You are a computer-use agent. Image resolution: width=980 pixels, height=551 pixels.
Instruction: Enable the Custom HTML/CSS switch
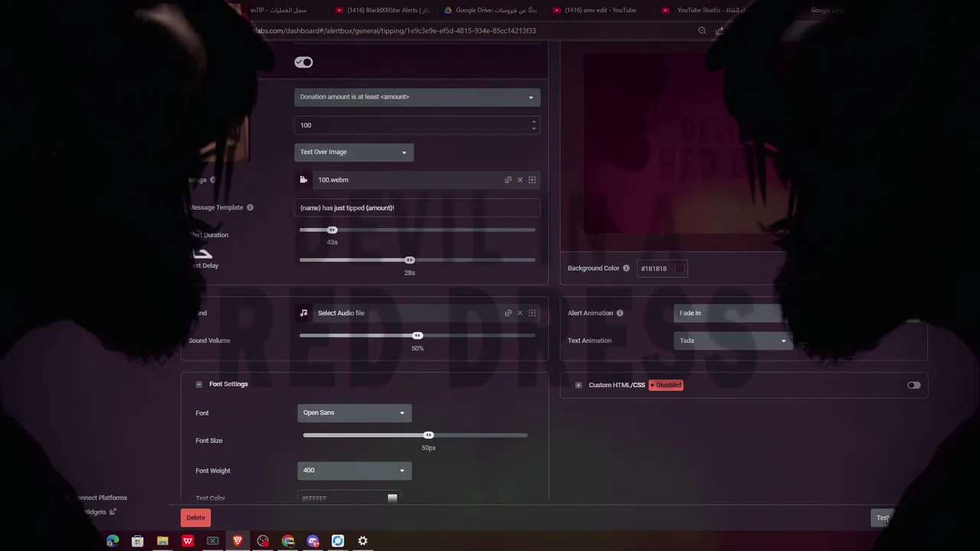tap(913, 385)
